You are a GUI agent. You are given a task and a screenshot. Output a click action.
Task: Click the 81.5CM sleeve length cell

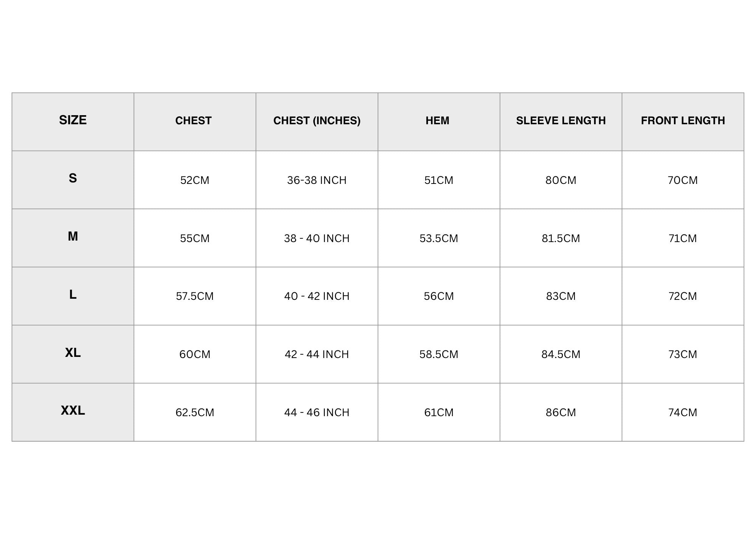[x=561, y=238]
